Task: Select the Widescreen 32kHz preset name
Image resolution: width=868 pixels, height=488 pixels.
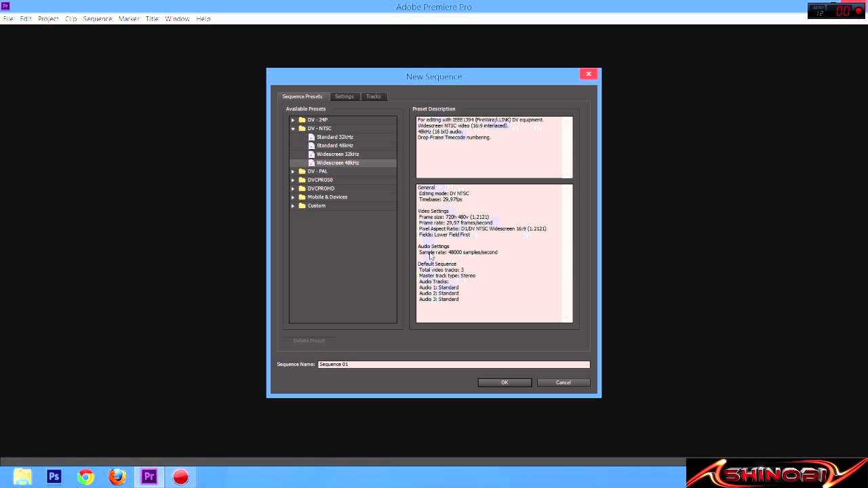Action: (x=338, y=155)
